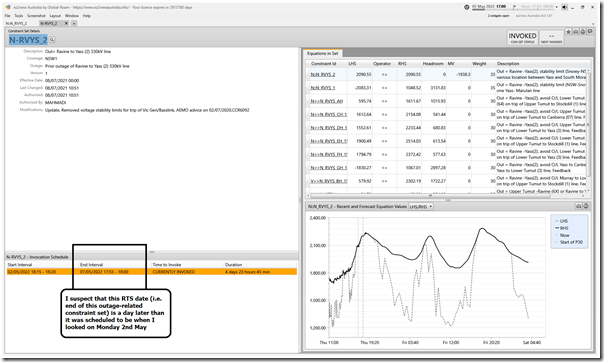Click the play arrow in time bar
Screen dimensions: 604x362
515,7
